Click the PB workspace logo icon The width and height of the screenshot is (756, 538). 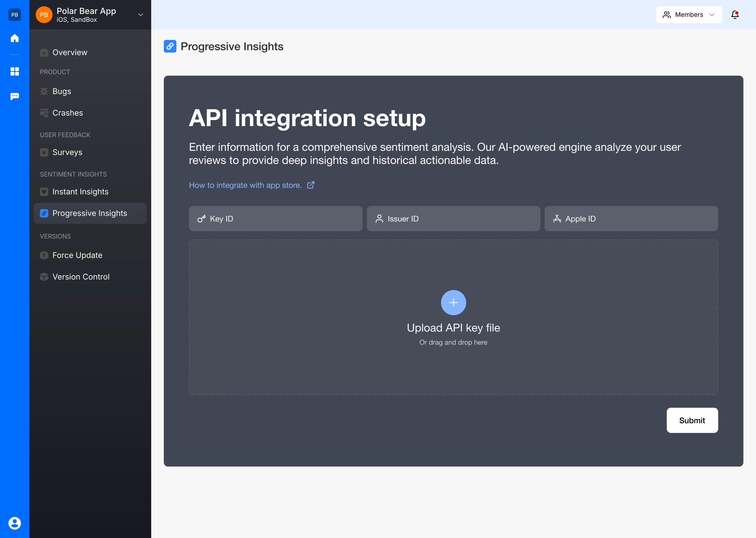tap(14, 14)
